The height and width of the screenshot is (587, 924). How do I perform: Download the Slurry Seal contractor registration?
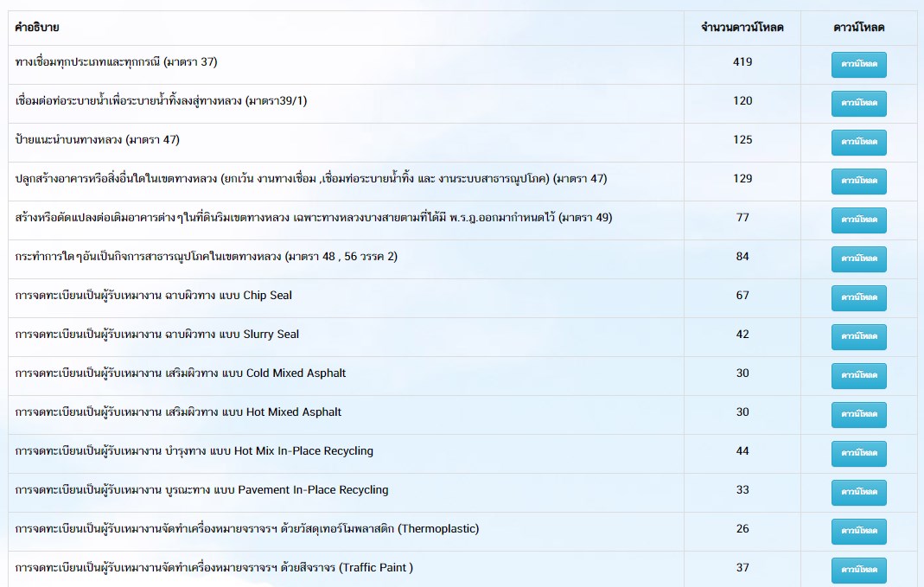[858, 336]
